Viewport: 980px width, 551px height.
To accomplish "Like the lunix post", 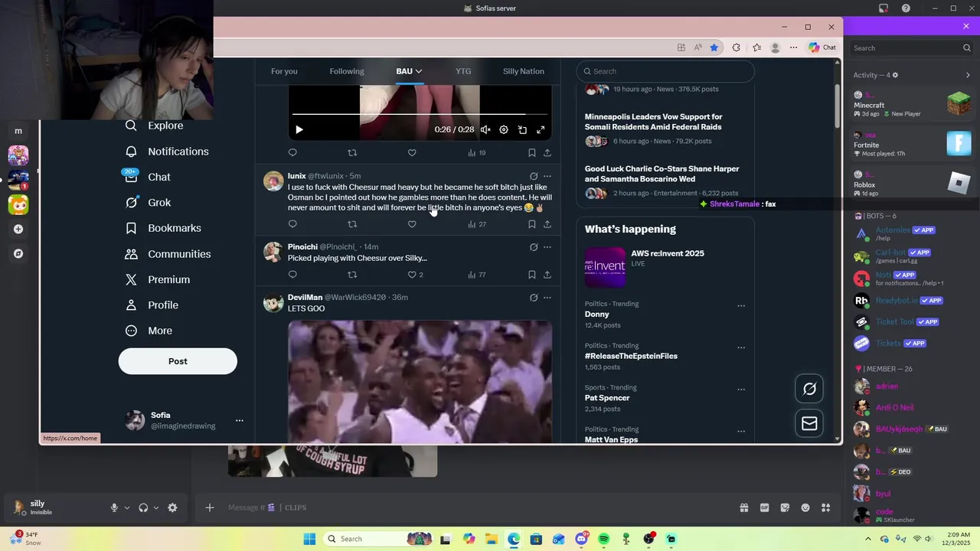I will coord(412,224).
